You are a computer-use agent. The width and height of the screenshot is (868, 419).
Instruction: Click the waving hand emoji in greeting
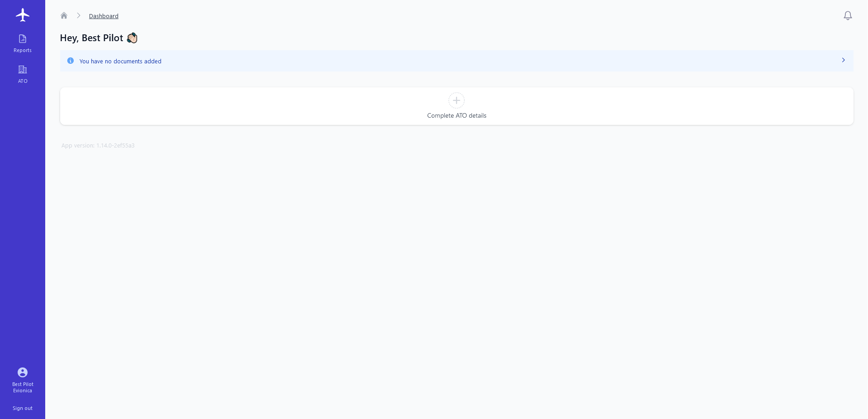point(132,38)
